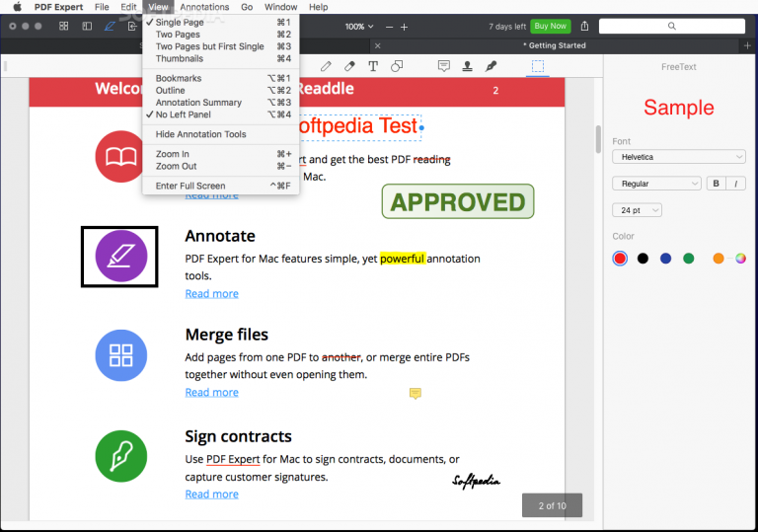Image resolution: width=758 pixels, height=532 pixels.
Task: Add a new tab with plus icon
Action: (x=747, y=45)
